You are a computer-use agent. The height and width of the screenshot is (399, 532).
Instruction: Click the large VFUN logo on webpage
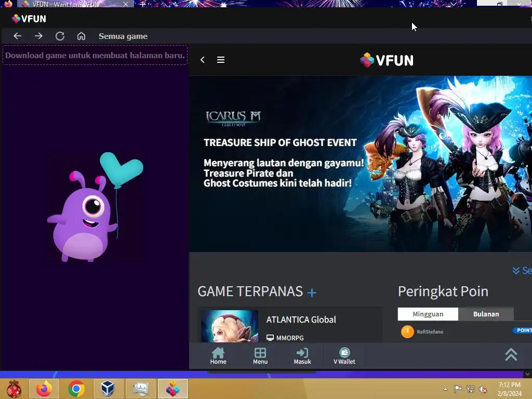click(387, 60)
